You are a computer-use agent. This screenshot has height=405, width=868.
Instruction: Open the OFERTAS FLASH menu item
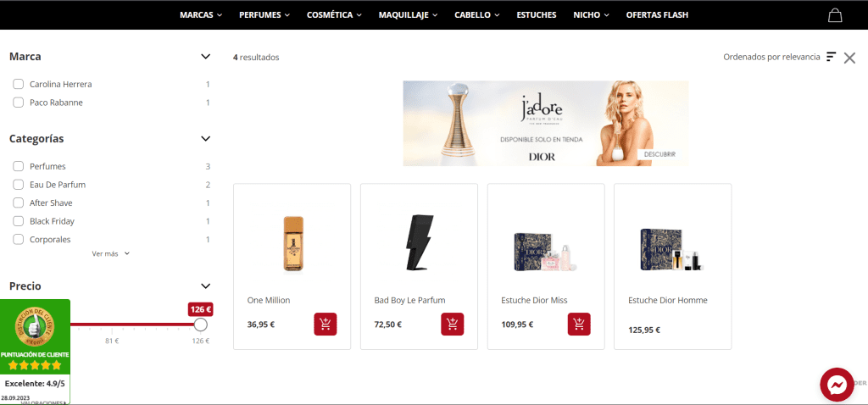coord(657,15)
